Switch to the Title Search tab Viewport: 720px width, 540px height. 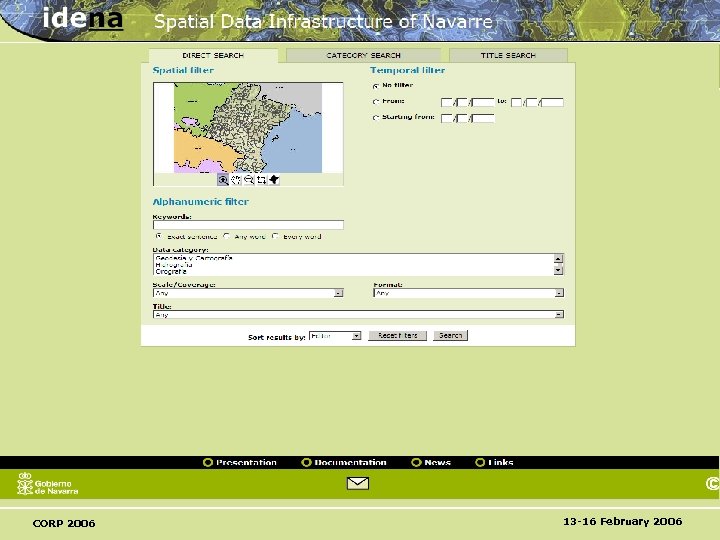(508, 56)
